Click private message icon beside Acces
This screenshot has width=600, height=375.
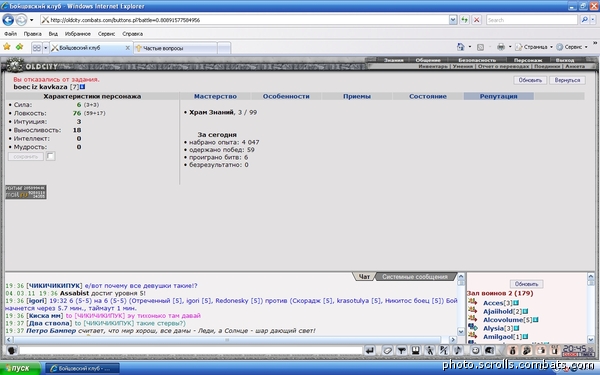[x=472, y=302]
